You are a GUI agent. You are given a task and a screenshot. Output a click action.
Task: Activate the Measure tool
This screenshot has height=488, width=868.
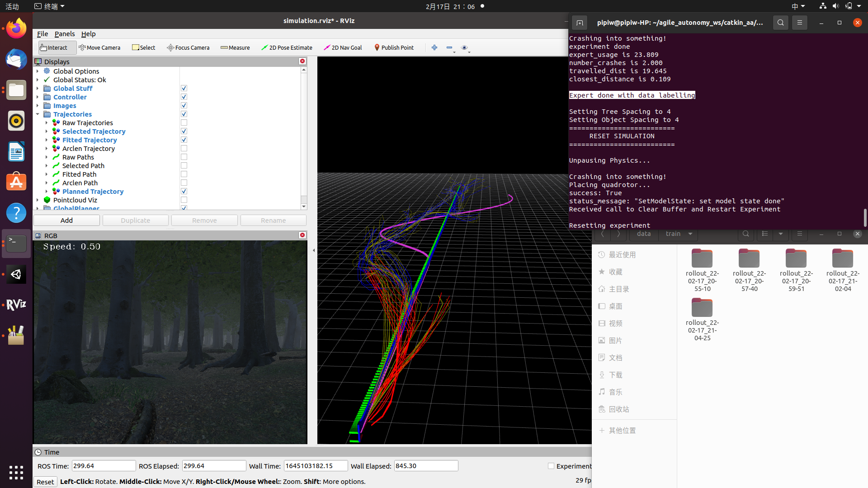235,47
